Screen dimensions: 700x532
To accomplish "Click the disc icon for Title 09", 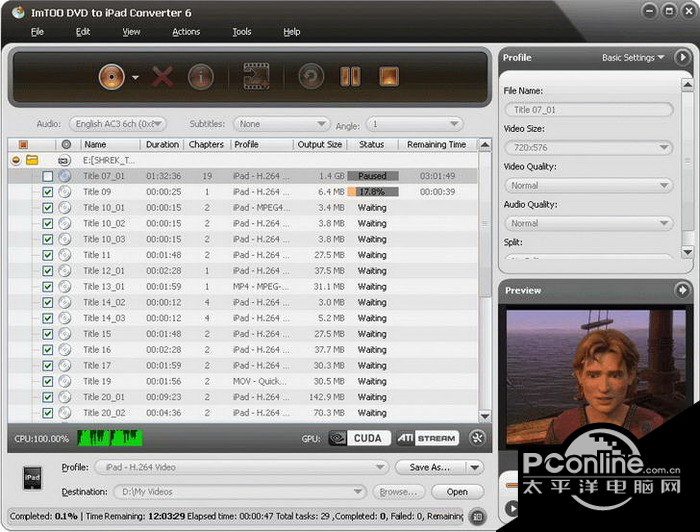I will tap(65, 192).
